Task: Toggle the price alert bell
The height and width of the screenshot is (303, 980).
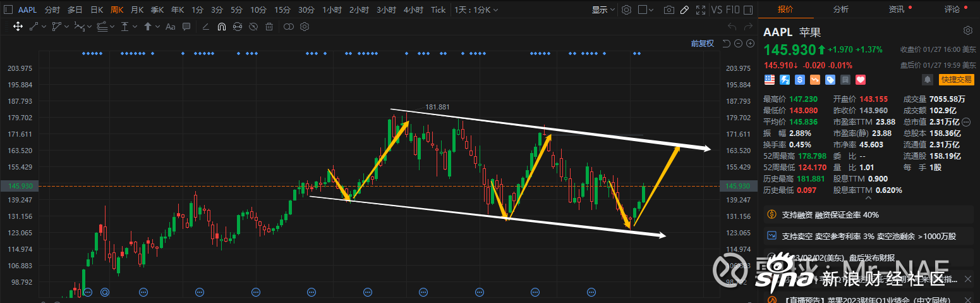Action: click(x=928, y=80)
